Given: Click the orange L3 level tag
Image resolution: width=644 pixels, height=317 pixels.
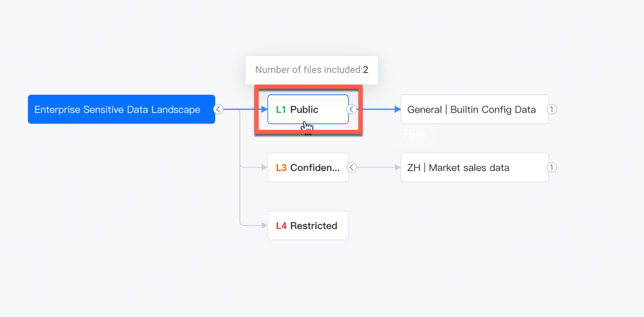Looking at the screenshot, I should [x=281, y=168].
